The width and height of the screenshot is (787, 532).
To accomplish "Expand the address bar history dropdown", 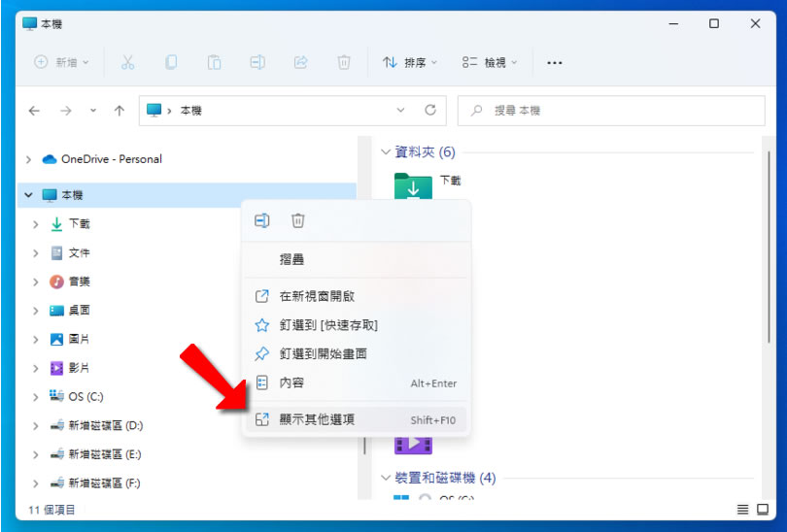I will pyautogui.click(x=400, y=111).
